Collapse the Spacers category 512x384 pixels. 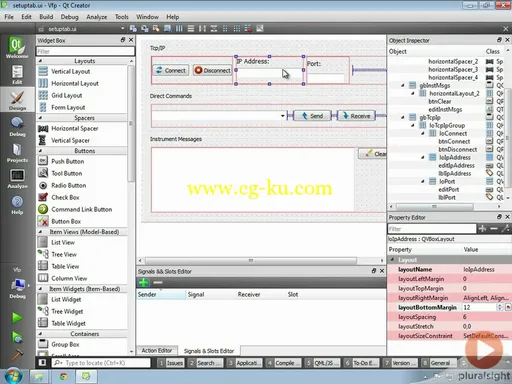click(x=40, y=118)
